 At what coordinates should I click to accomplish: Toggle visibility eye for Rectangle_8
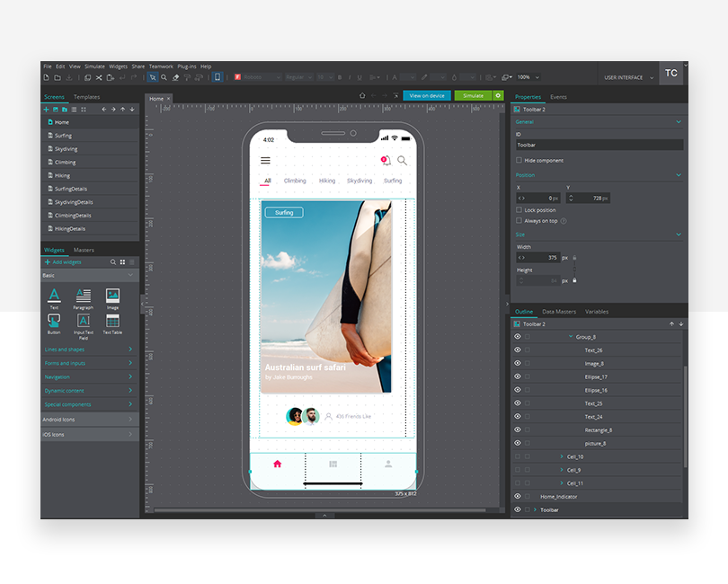tap(517, 429)
